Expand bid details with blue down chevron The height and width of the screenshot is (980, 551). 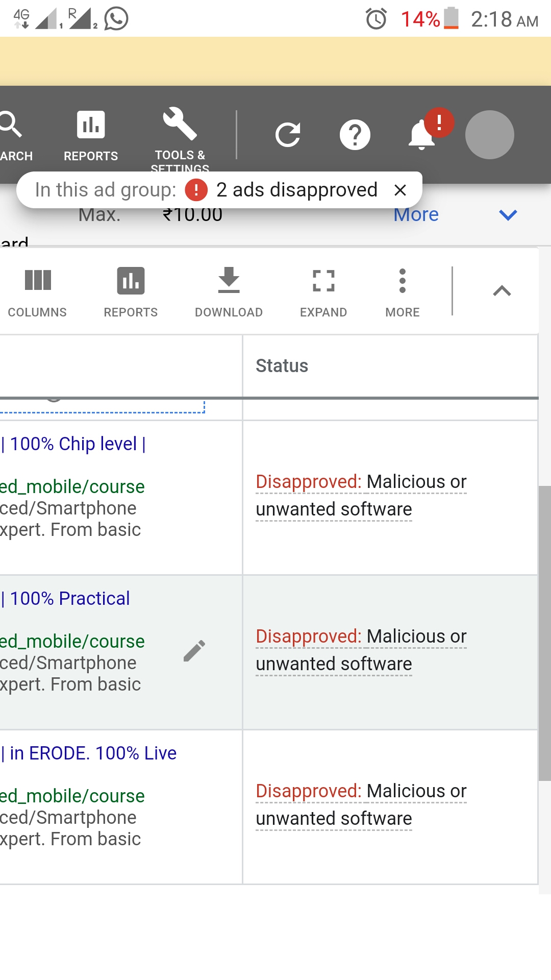508,215
